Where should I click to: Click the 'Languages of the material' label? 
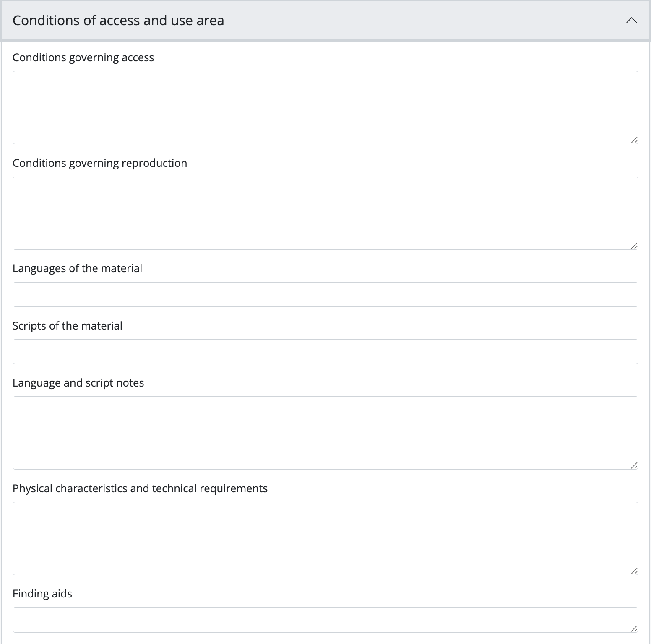coord(77,268)
